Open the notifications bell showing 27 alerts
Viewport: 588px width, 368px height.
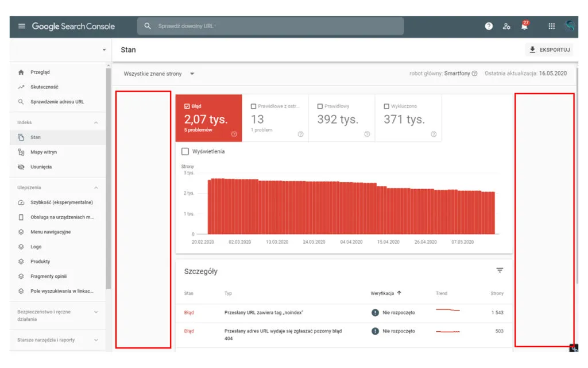pyautogui.click(x=525, y=26)
